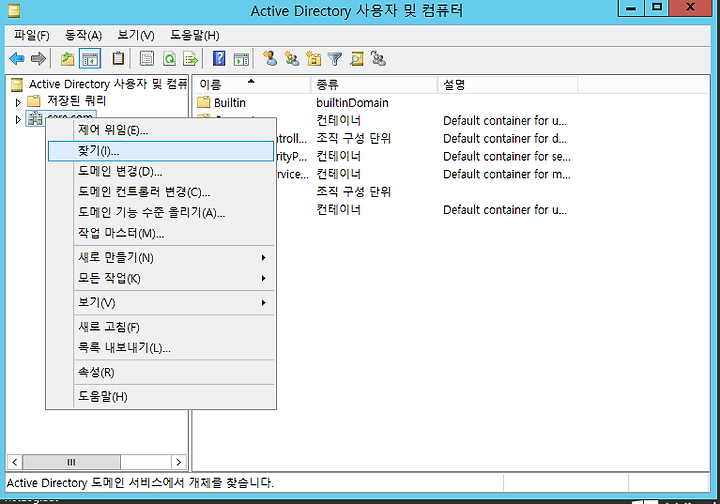The image size is (720, 504).
Task: Click the Forward arrow toolbar icon
Action: 38,59
